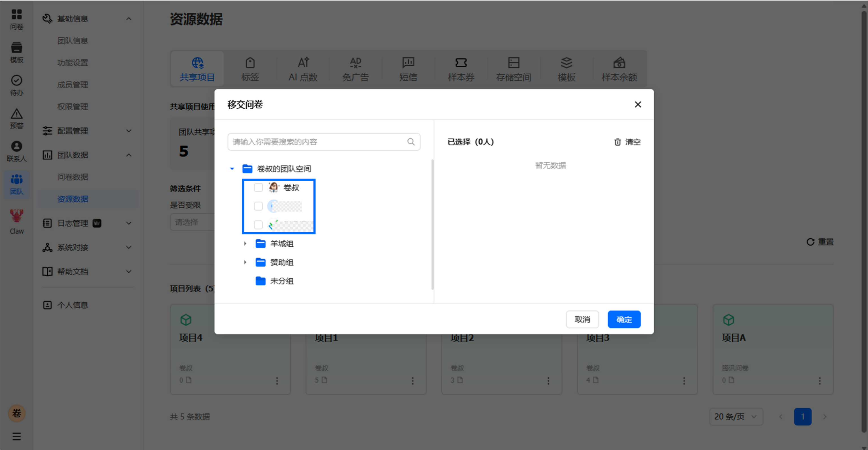The width and height of the screenshot is (868, 450).
Task: Click the 项目A cube icon
Action: (728, 320)
